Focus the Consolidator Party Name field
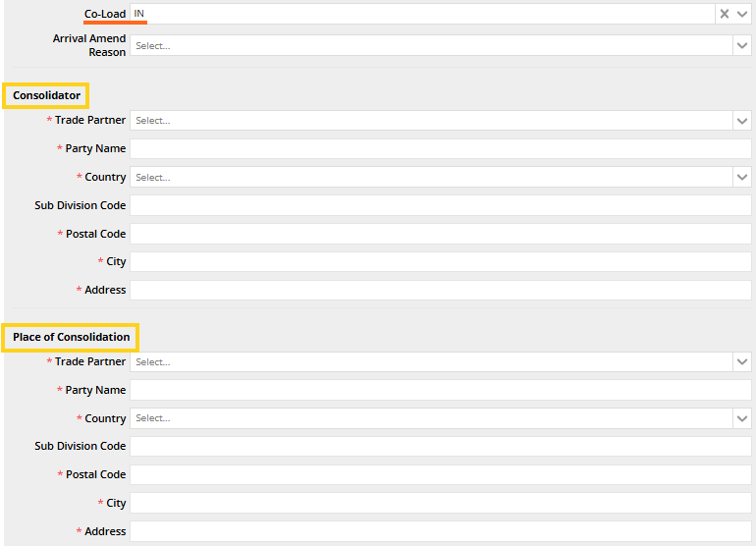Image resolution: width=756 pixels, height=546 pixels. click(440, 148)
